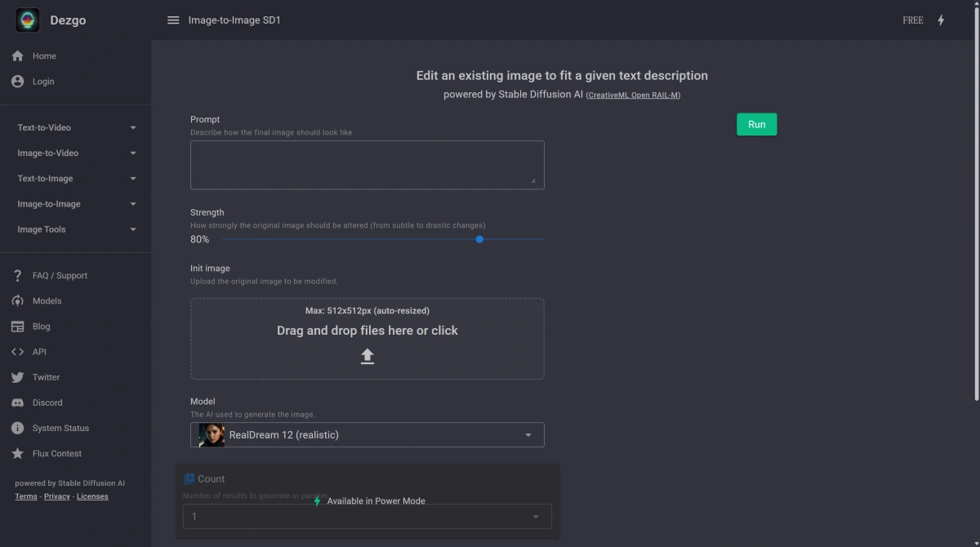Expand the Image-to-Image sidebar section
Viewport: 980px width, 547px height.
point(75,204)
